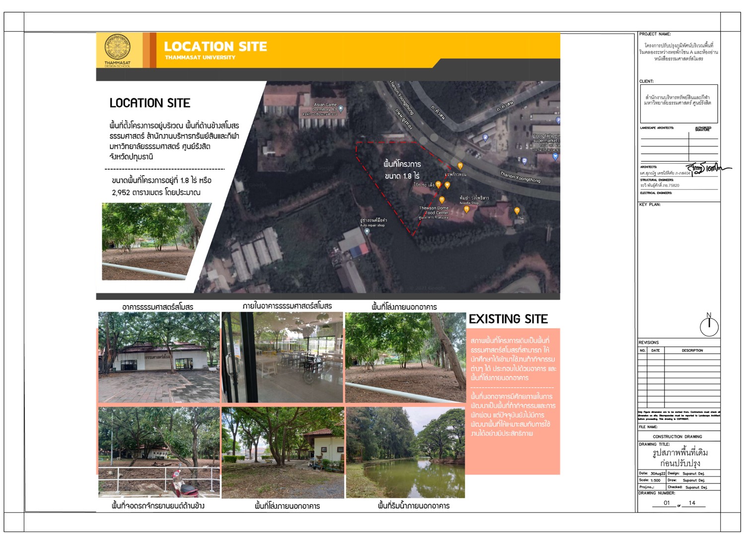Click the มะพร้าวหอม restaurant pin on map

[x=460, y=166]
